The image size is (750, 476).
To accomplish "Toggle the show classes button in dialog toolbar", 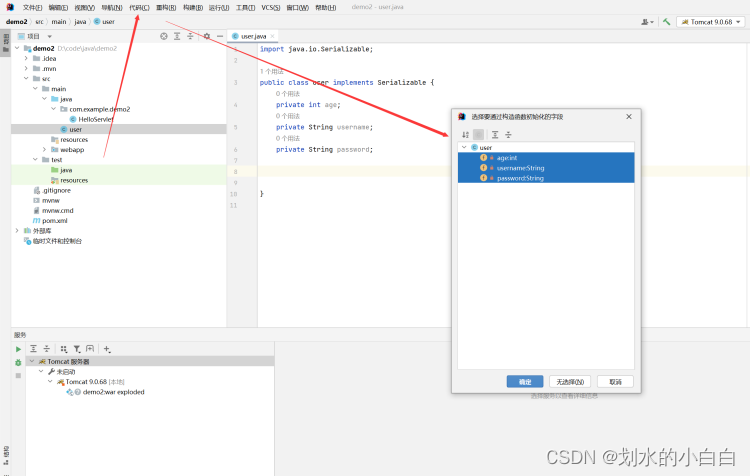I will point(478,135).
